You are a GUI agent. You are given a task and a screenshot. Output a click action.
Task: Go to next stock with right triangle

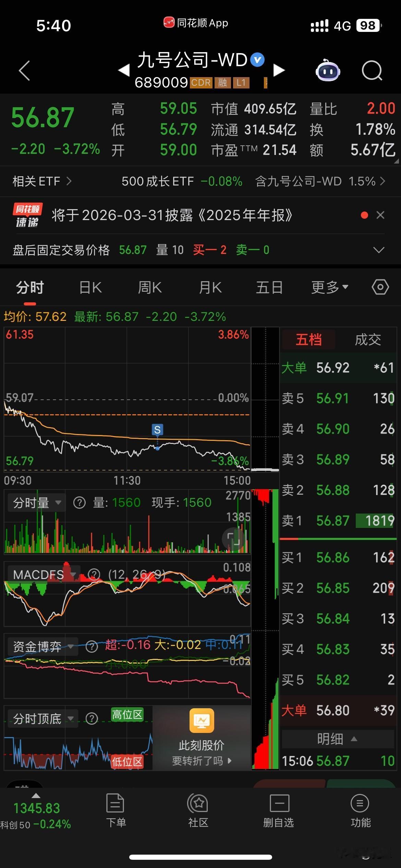pyautogui.click(x=279, y=70)
